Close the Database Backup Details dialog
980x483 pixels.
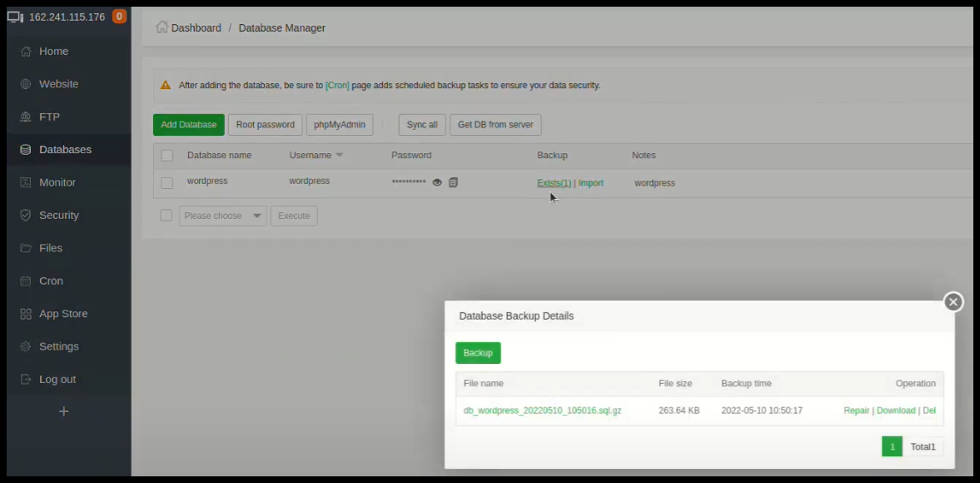953,302
